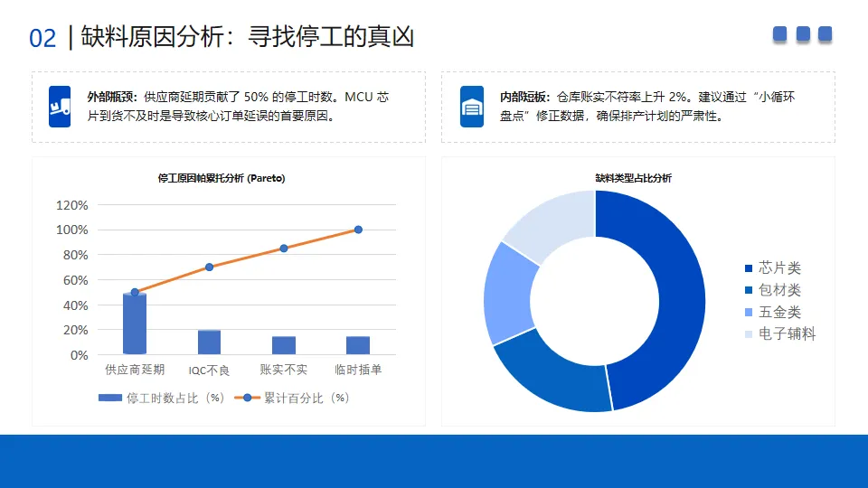Click the 100% y-axis label
This screenshot has width=868, height=488.
(72, 230)
